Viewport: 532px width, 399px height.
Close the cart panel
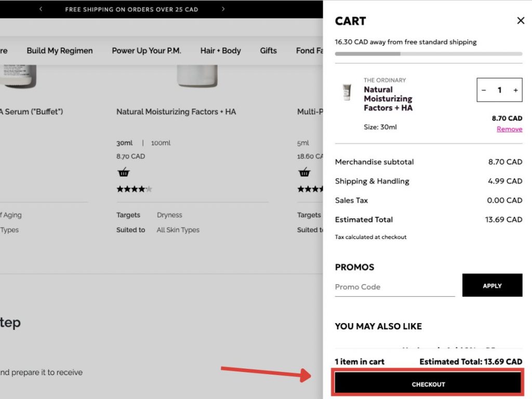point(521,21)
